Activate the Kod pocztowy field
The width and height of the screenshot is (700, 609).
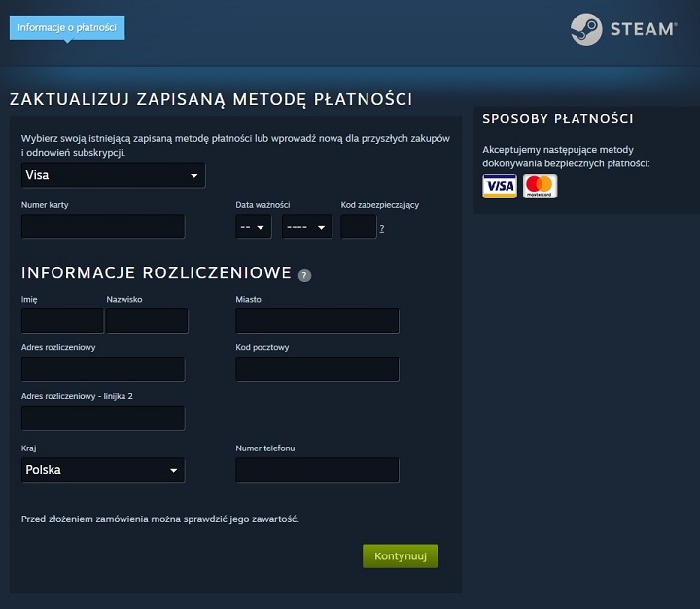click(317, 370)
